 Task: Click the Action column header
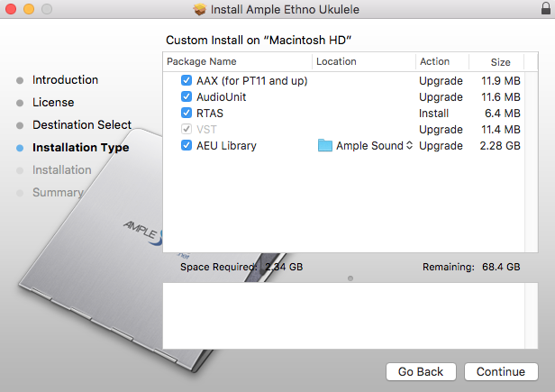434,62
